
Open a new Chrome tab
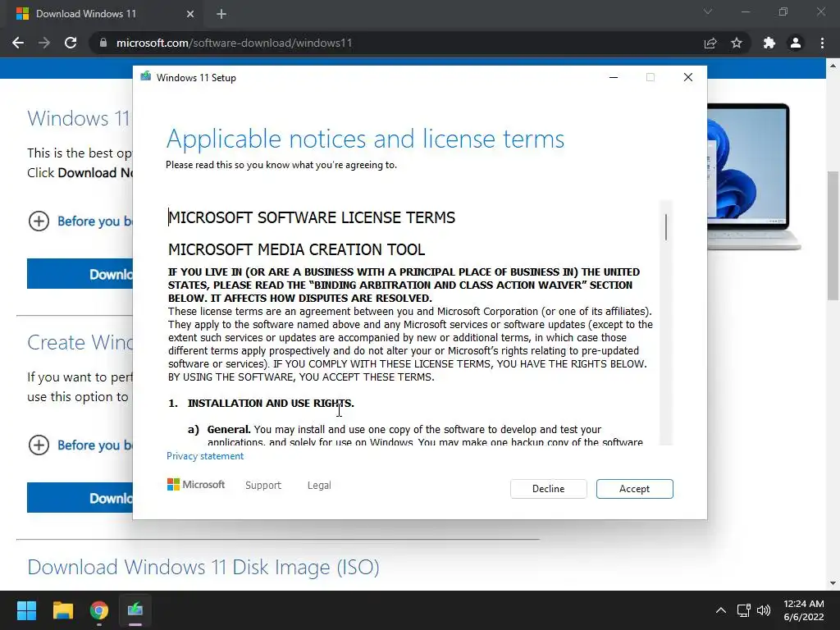point(221,14)
